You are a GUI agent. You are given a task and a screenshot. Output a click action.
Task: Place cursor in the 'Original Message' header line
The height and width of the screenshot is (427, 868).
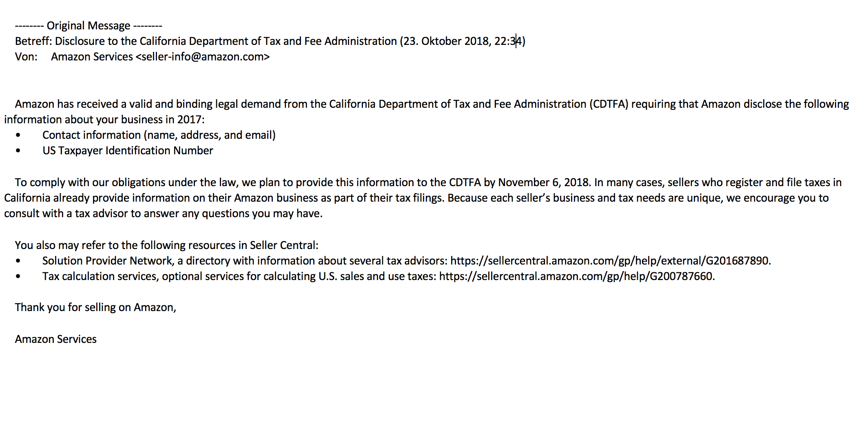tap(89, 26)
